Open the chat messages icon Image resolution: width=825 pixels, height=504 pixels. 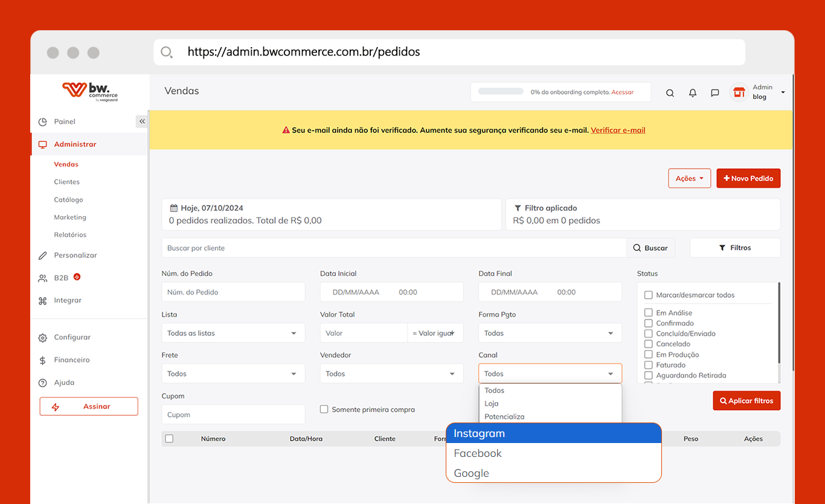point(714,93)
